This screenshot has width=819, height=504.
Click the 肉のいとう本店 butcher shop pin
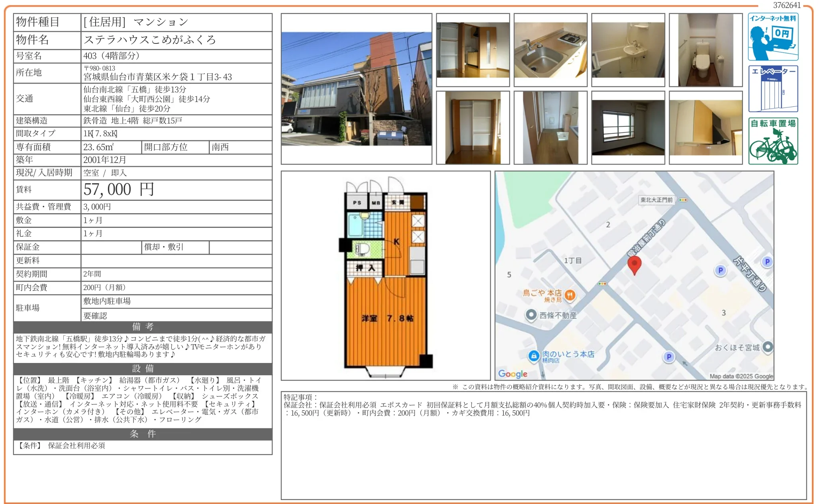point(533,357)
